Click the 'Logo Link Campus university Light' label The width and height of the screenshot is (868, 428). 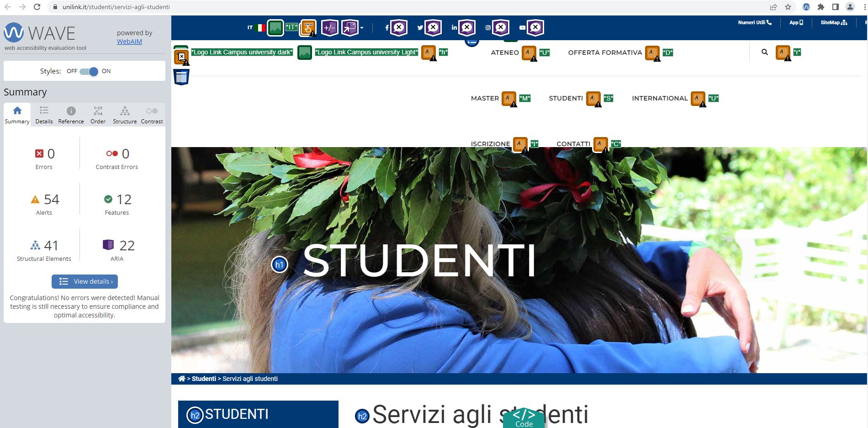point(367,52)
